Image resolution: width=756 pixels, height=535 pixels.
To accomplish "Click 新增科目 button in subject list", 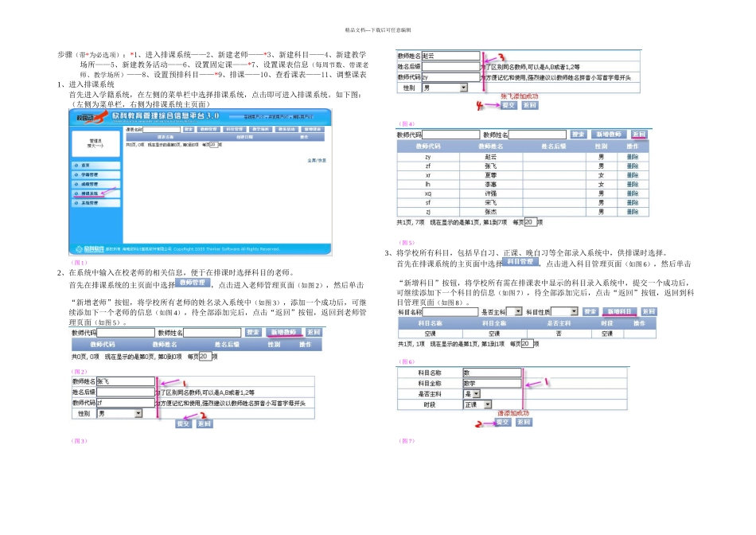I will pos(620,311).
